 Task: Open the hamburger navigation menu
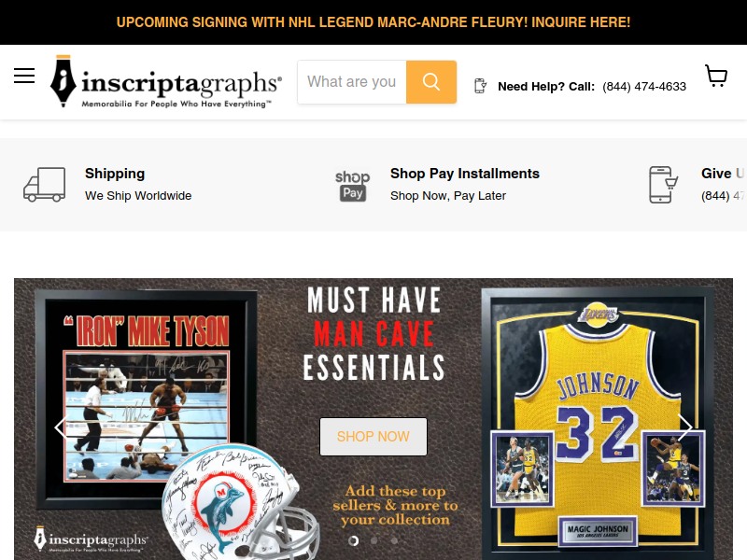pyautogui.click(x=24, y=76)
